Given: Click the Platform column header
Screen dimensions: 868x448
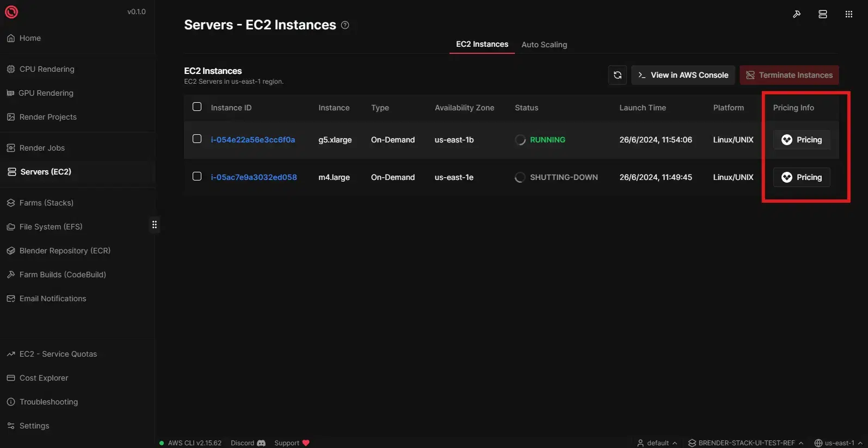Looking at the screenshot, I should 728,108.
